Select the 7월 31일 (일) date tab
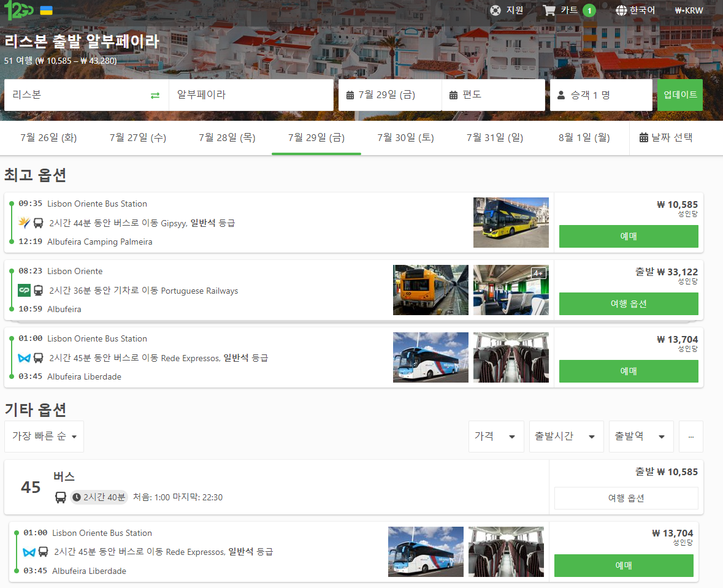 click(495, 137)
